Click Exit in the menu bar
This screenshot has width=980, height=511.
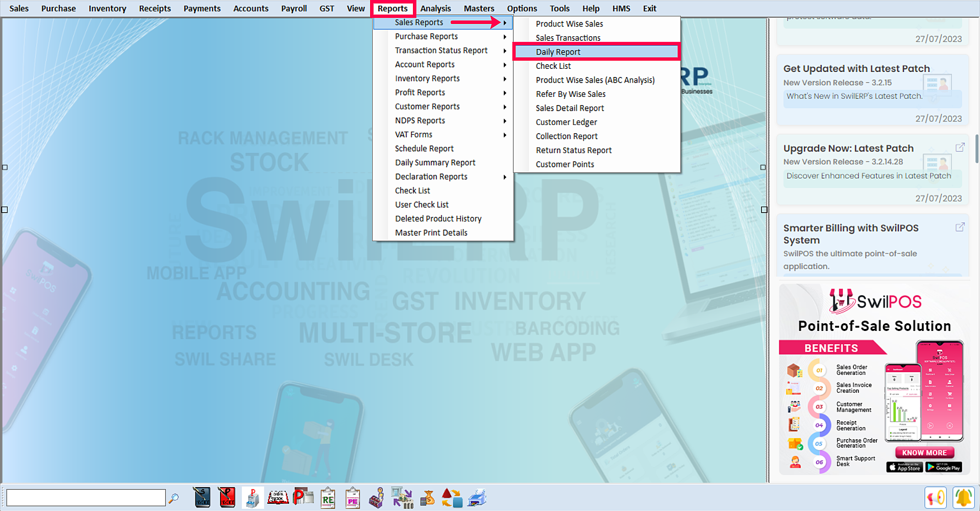[649, 9]
